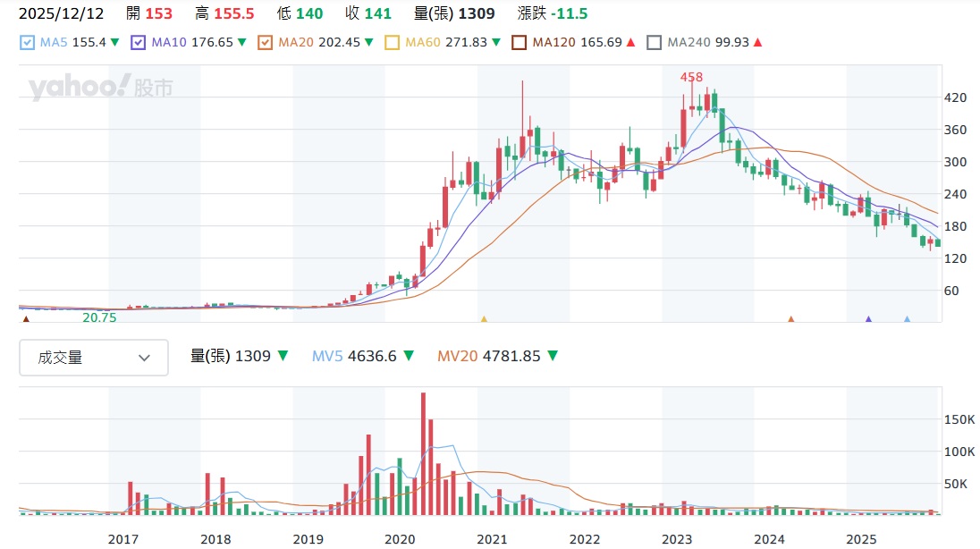Click the purple triangle marker on the timeline
Viewport: 980px width, 549px height.
pos(867,318)
